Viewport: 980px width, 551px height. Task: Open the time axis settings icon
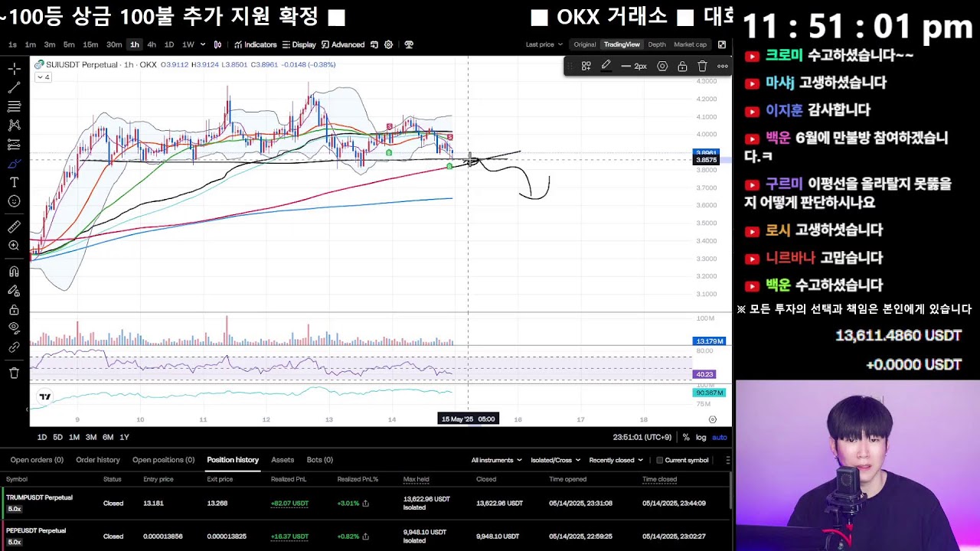[x=712, y=419]
